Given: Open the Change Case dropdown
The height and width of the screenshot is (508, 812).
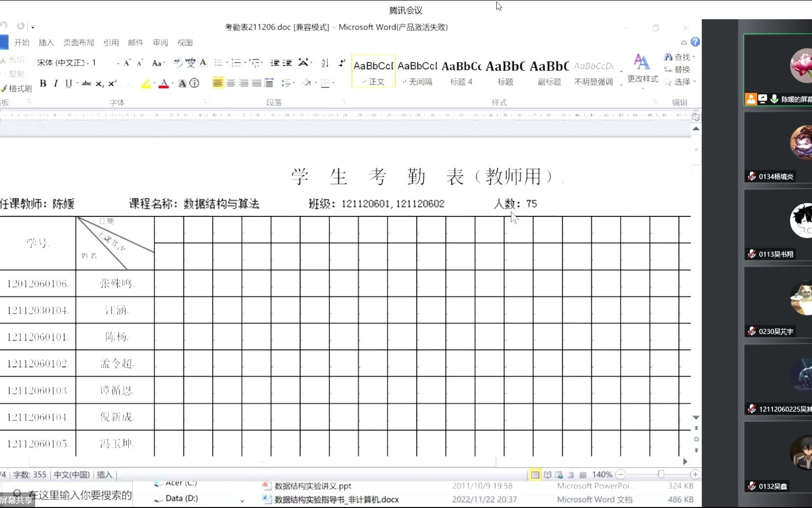Looking at the screenshot, I should coord(158,63).
